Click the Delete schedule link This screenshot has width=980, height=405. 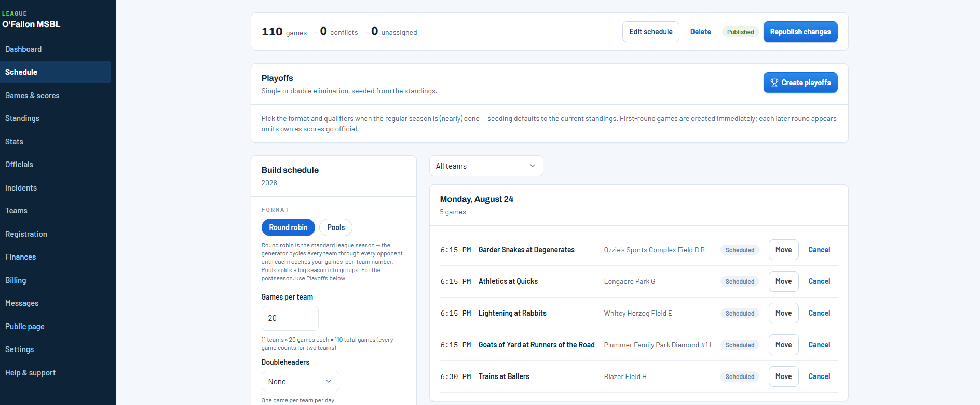(x=700, y=32)
